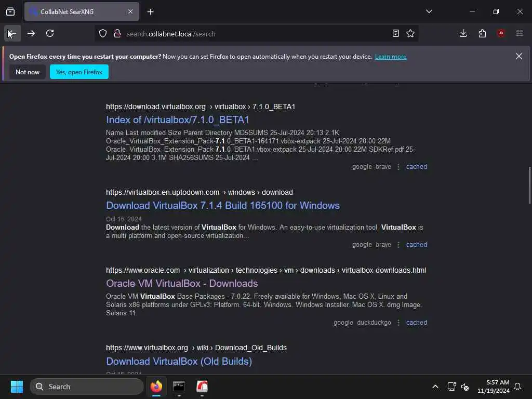The width and height of the screenshot is (532, 399).
Task: Select the CollabNet SearXNG tab
Action: click(x=82, y=11)
